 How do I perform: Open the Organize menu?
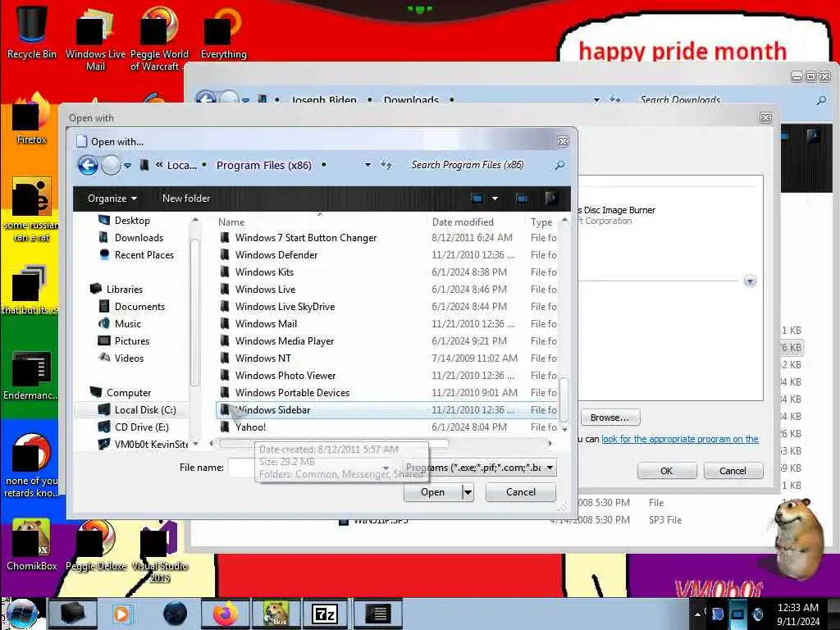112,199
